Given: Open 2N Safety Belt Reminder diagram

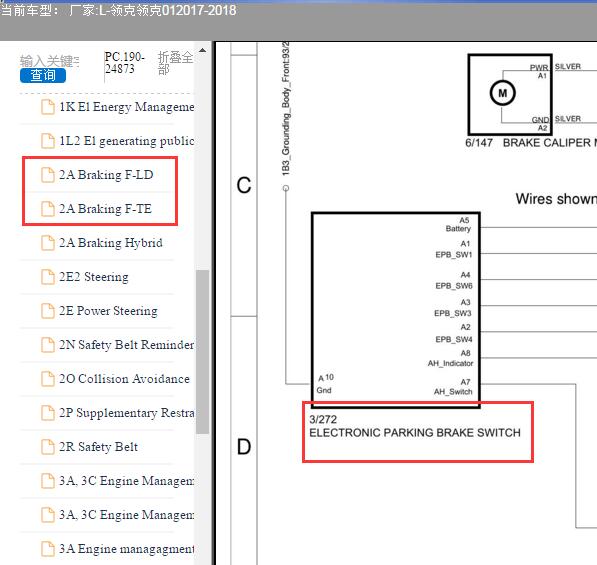Looking at the screenshot, I should [126, 345].
